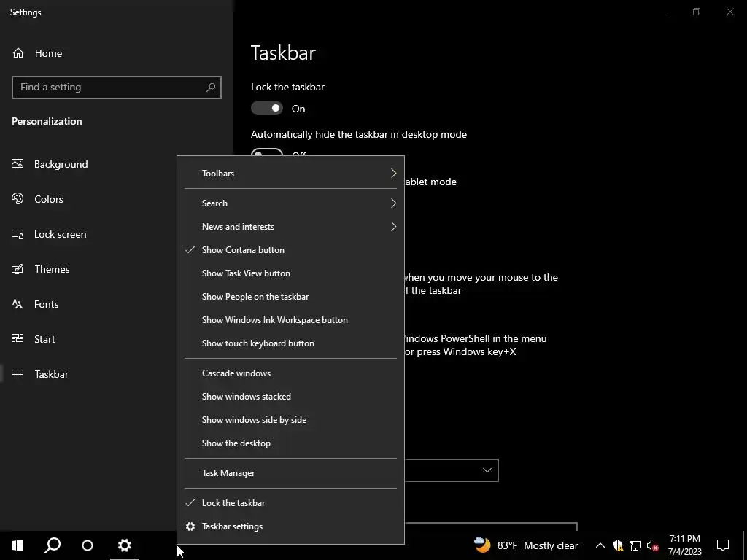Click the Taskbar page title
The width and height of the screenshot is (747, 560).
tap(283, 52)
